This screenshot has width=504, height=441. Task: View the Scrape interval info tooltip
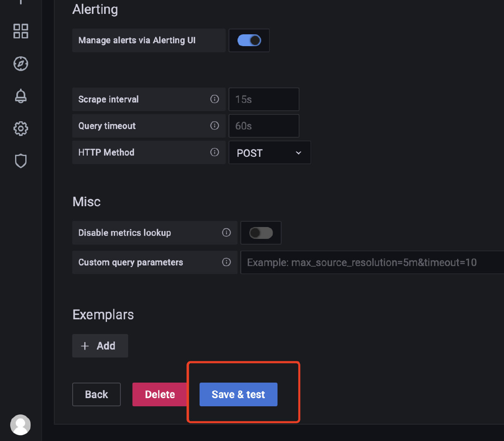(x=215, y=99)
